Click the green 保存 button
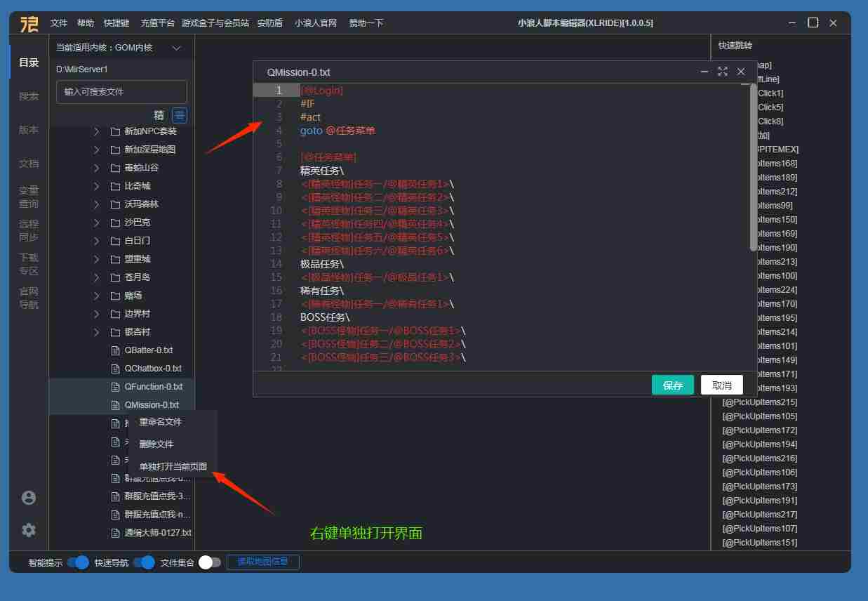 click(672, 385)
